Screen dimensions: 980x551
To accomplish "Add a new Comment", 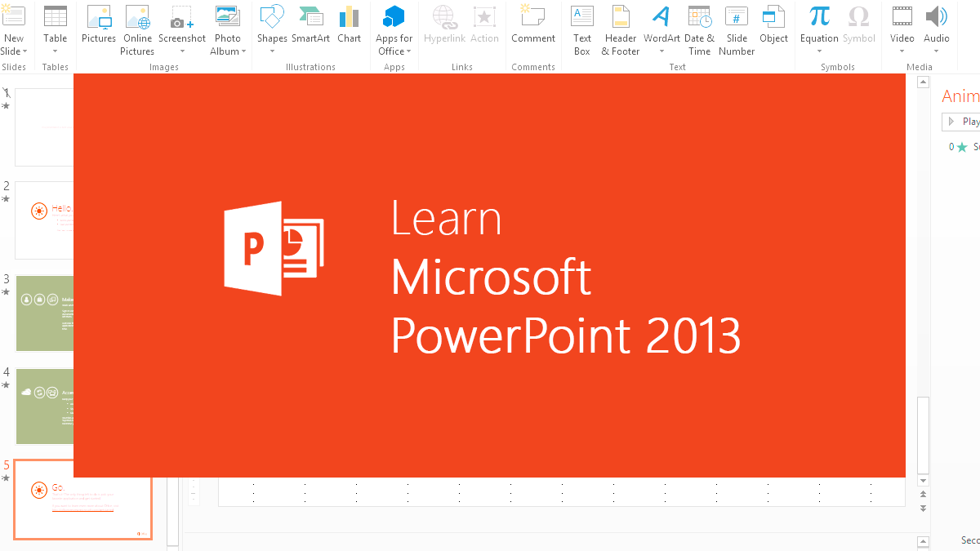I will [532, 24].
